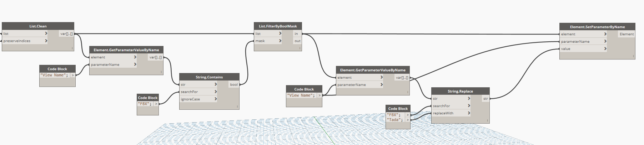Open the ignoreCase chevron on String.Contains
Viewport: 644px width, 145px height.
(216, 99)
